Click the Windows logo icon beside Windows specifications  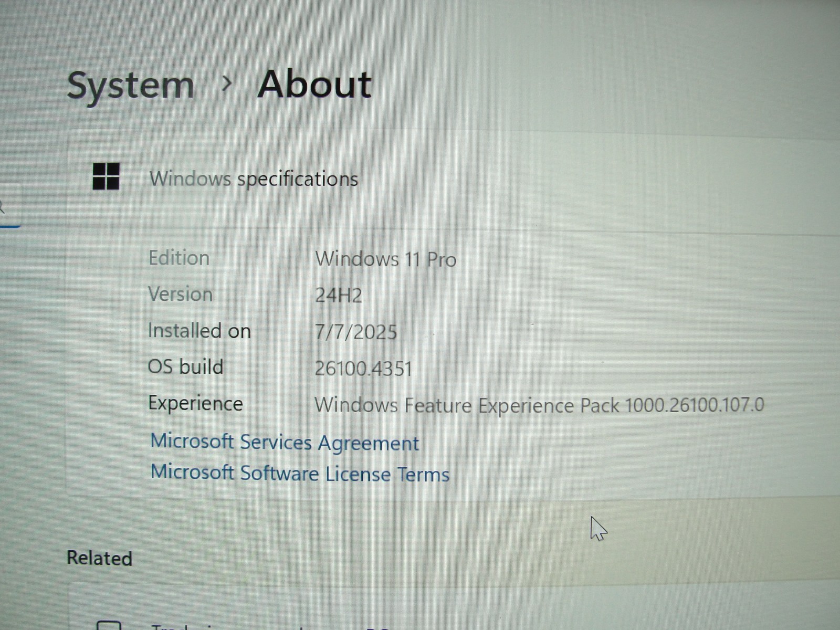[106, 176]
